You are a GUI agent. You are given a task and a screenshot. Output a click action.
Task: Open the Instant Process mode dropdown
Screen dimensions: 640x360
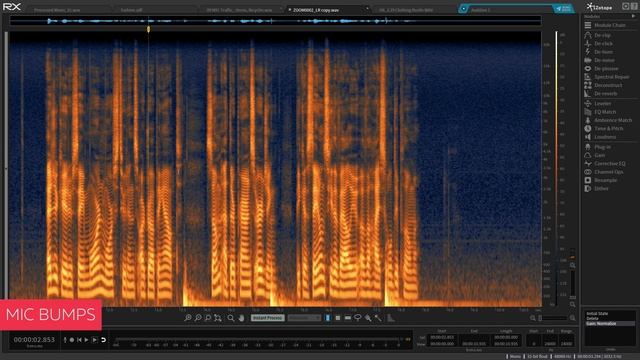click(304, 318)
